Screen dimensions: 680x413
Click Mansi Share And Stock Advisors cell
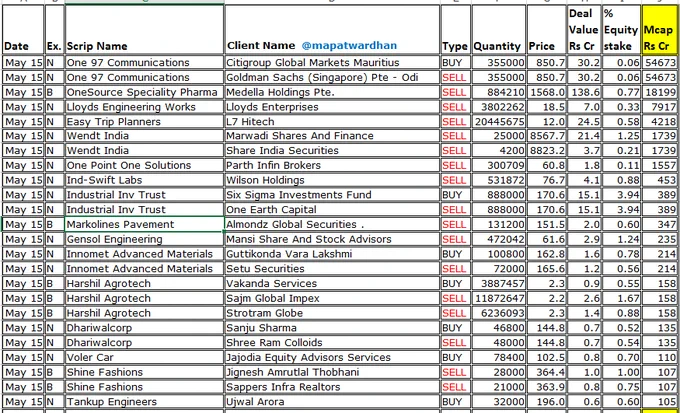point(332,239)
